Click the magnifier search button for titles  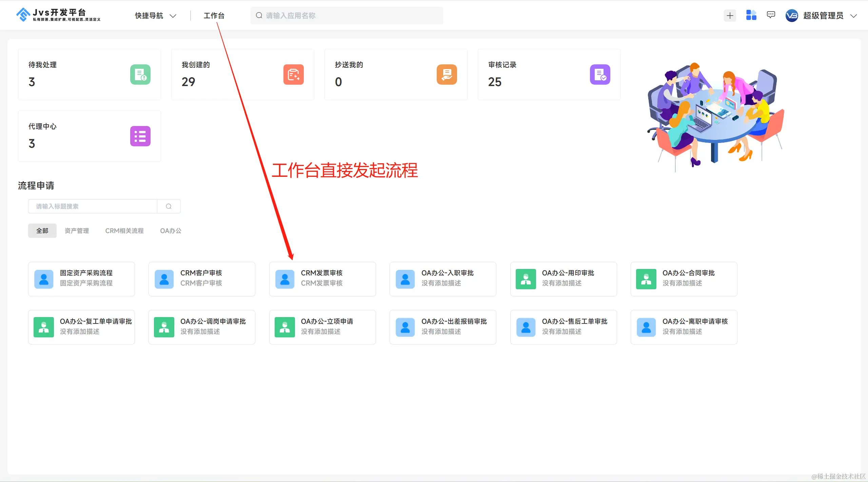click(169, 206)
